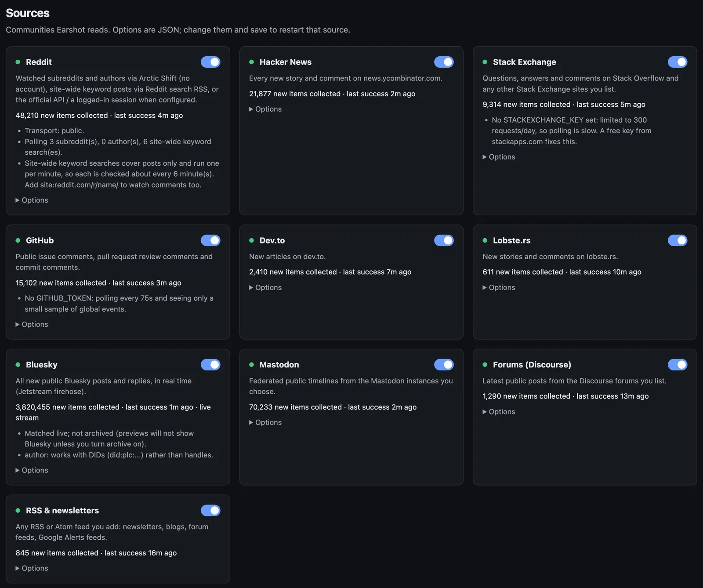
Task: Switch off the GitHub source
Action: click(210, 240)
